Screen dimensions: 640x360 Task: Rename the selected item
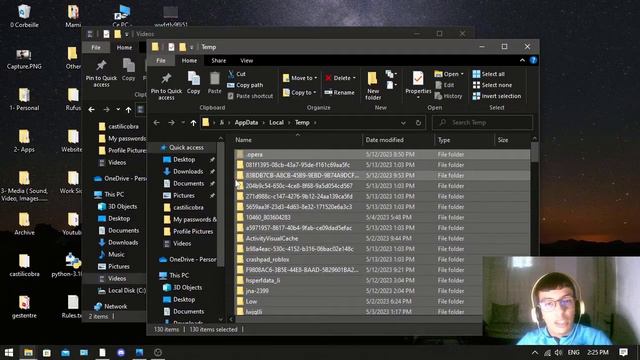[339, 93]
